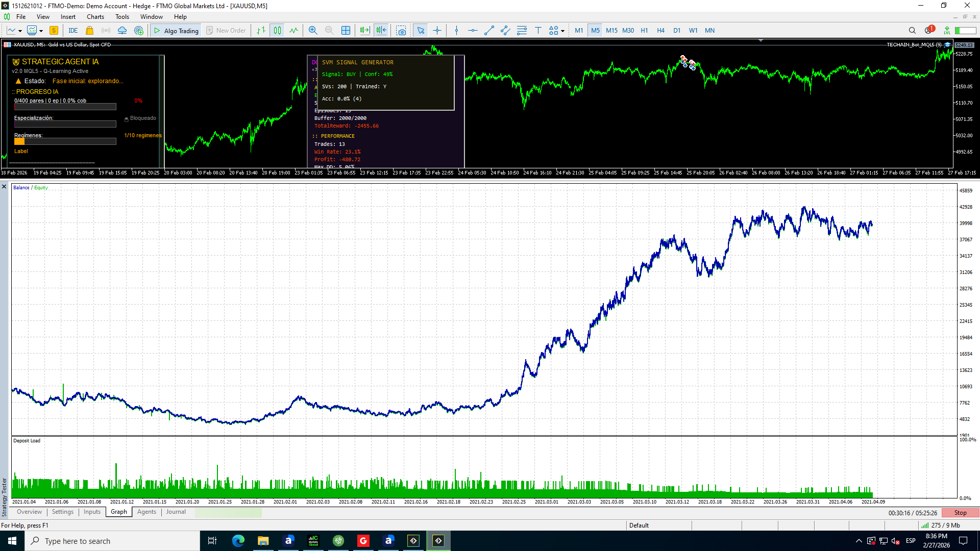The width and height of the screenshot is (980, 551).
Task: Expand the new chart dropdown arrow
Action: point(20,31)
